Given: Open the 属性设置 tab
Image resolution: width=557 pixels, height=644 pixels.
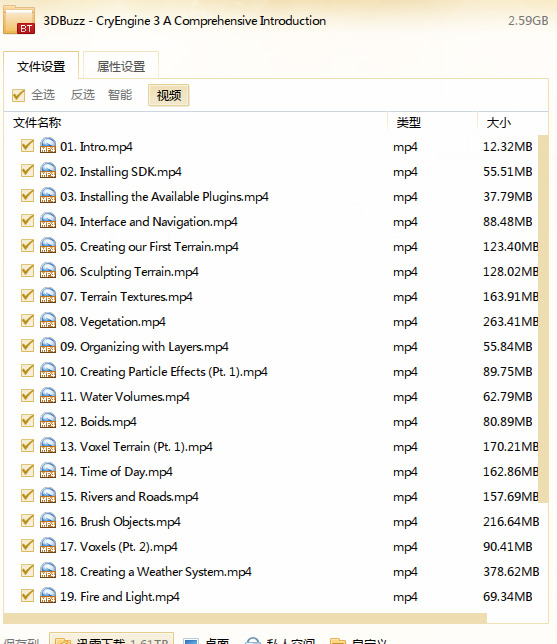Looking at the screenshot, I should click(x=121, y=66).
